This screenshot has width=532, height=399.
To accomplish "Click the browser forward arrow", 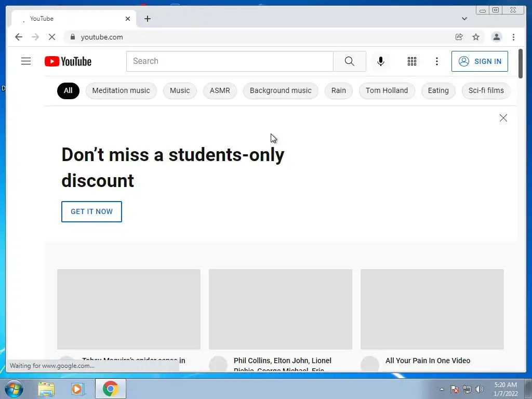I will coord(35,37).
